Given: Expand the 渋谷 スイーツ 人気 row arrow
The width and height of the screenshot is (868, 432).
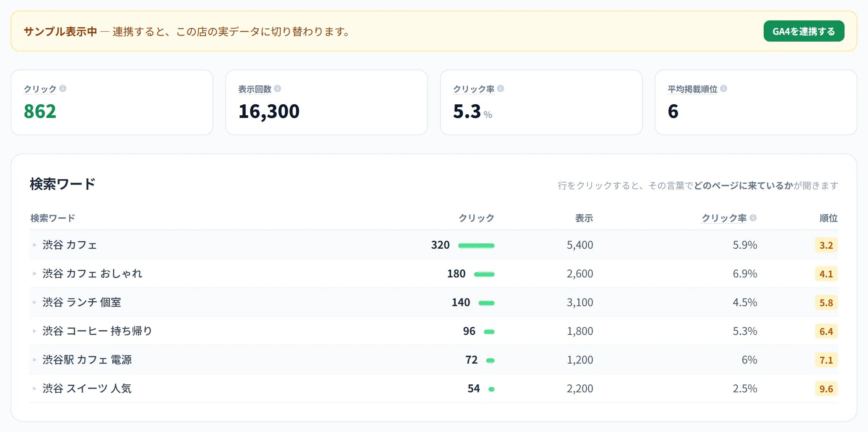Looking at the screenshot, I should (34, 389).
